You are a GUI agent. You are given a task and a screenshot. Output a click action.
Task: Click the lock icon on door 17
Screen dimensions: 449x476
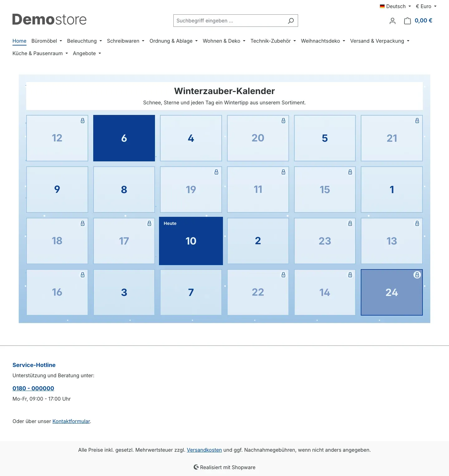(149, 223)
